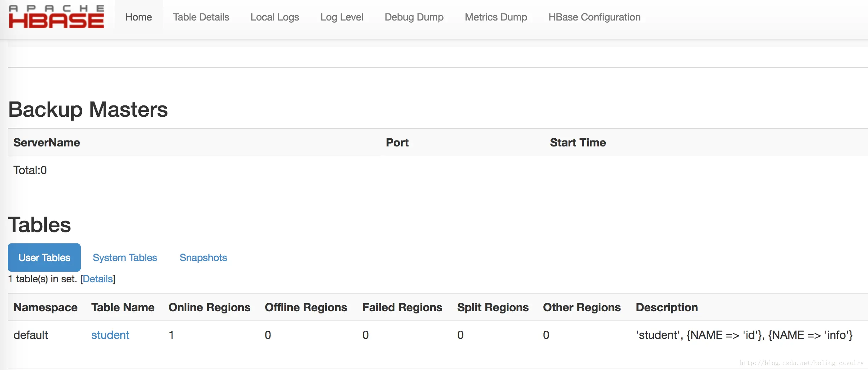The width and height of the screenshot is (868, 370).
Task: Switch to the System Tables tab
Action: [125, 258]
